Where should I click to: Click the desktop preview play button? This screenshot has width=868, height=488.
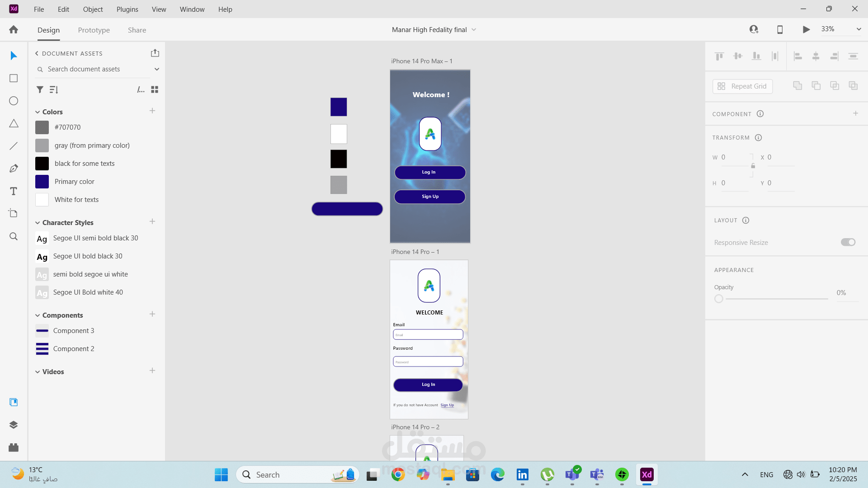tap(806, 29)
